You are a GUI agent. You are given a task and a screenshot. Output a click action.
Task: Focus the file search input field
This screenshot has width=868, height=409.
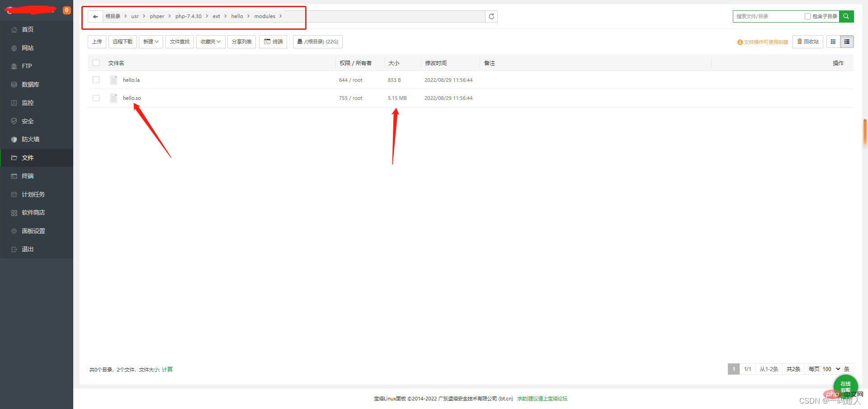(x=768, y=16)
